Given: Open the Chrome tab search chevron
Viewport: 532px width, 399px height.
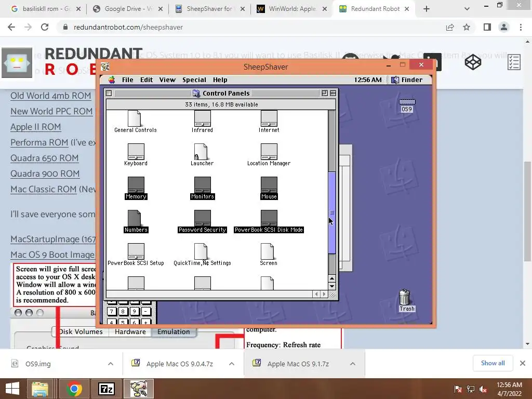Looking at the screenshot, I should click(x=467, y=9).
